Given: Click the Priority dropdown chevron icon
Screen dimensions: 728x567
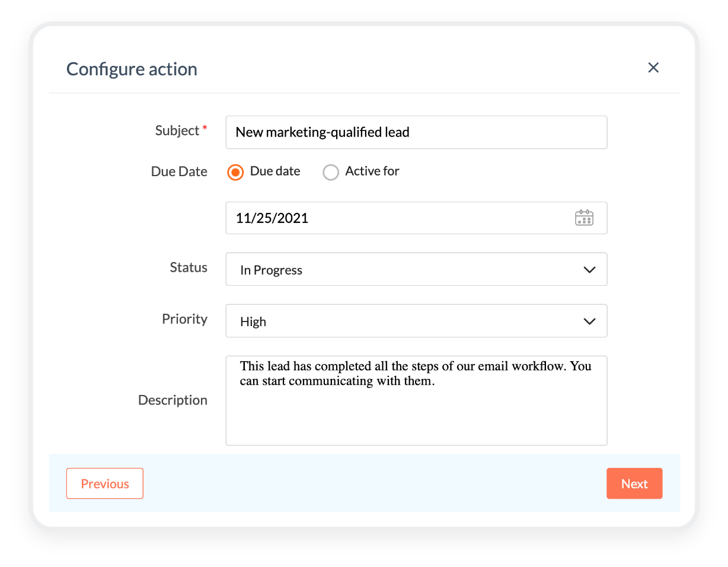Looking at the screenshot, I should pos(590,321).
